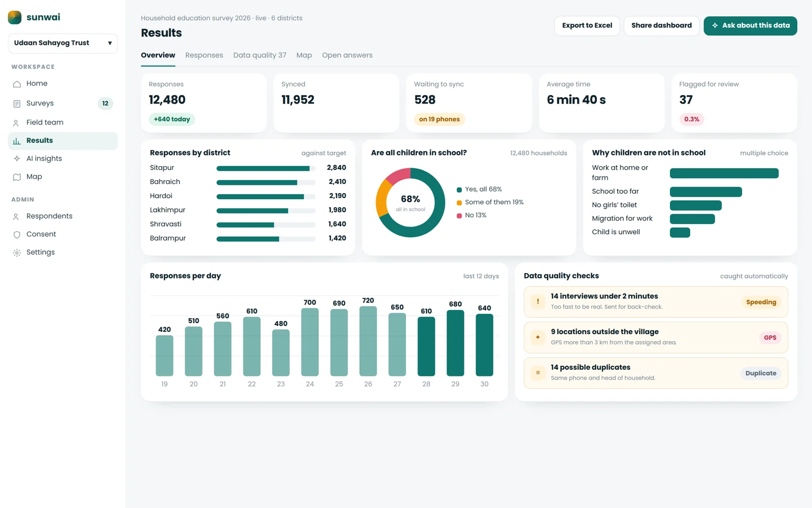This screenshot has width=812, height=508.
Task: Click the Average time 6 min 40 s
Action: (576, 100)
